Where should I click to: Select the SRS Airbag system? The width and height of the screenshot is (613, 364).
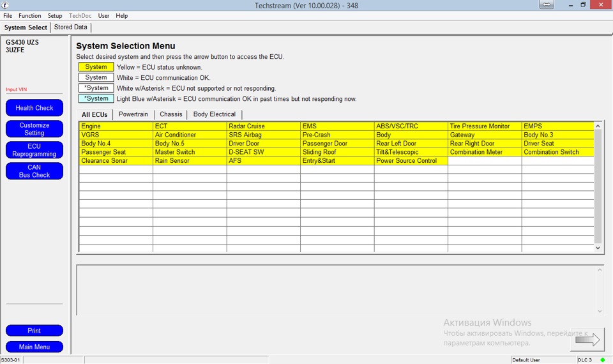pos(262,135)
